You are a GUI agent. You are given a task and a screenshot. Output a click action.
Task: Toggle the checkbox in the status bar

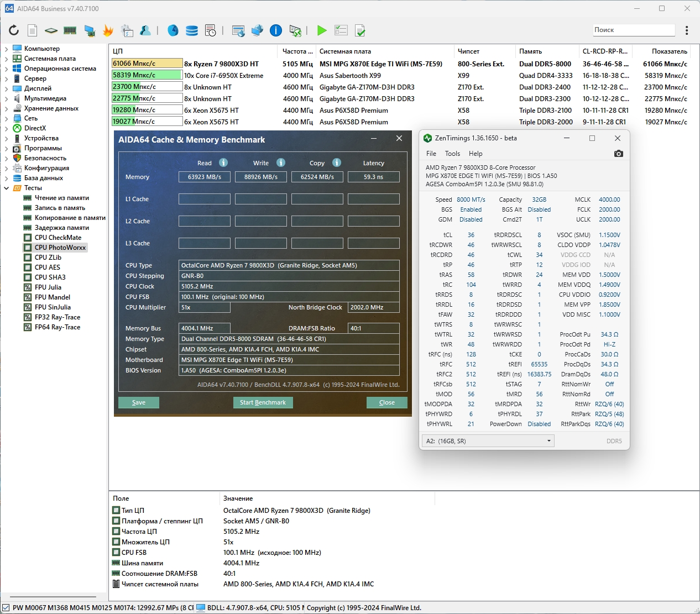pyautogui.click(x=6, y=608)
